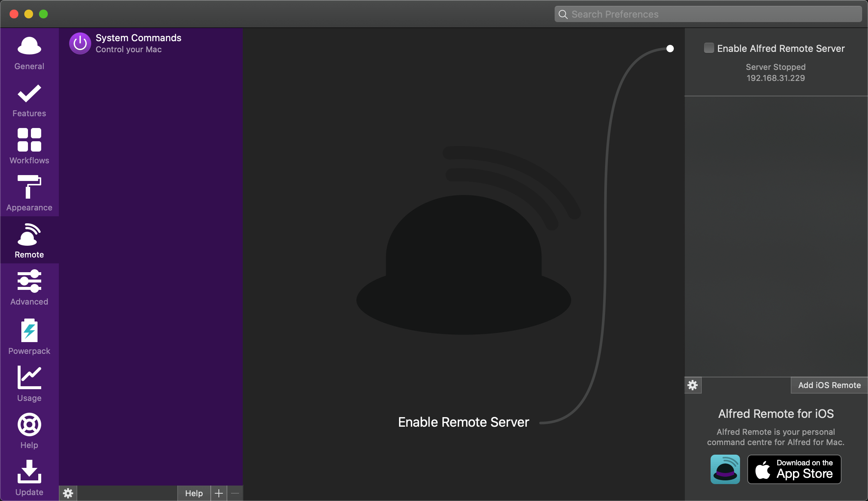
Task: Click the Search Preferences field
Action: pos(708,14)
